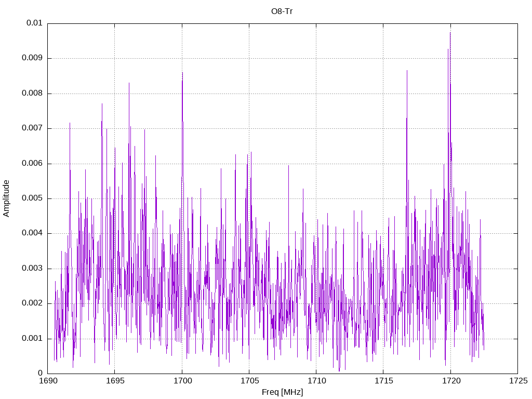Click the x-axis tick label 1690
This screenshot has height=399, width=532.
48,381
